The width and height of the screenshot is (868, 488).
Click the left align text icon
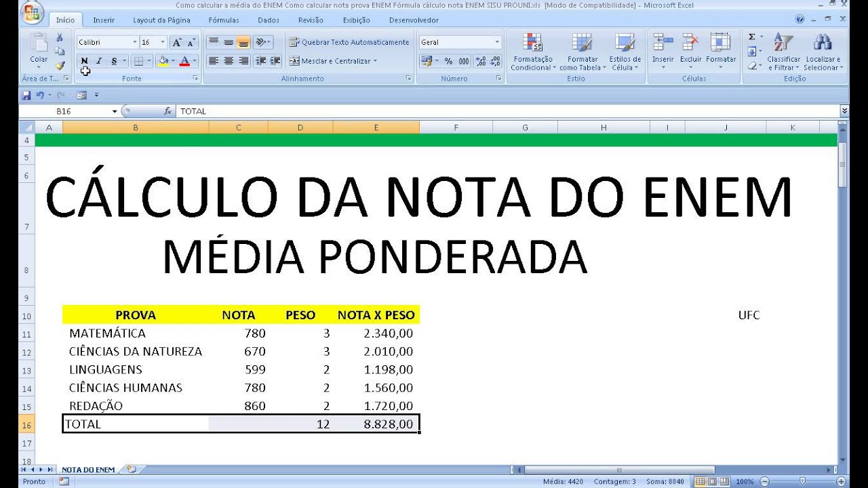tap(214, 61)
